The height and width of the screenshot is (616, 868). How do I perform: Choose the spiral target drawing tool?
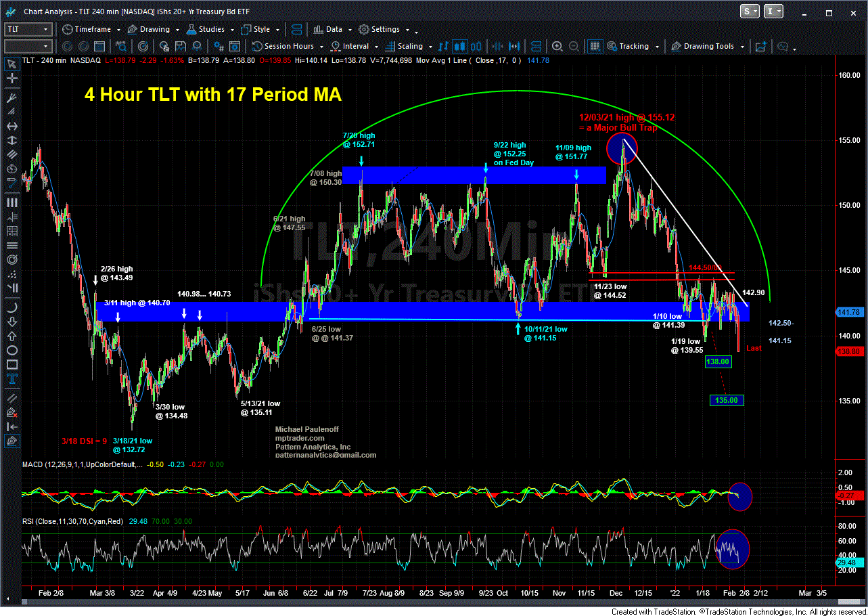tap(12, 260)
